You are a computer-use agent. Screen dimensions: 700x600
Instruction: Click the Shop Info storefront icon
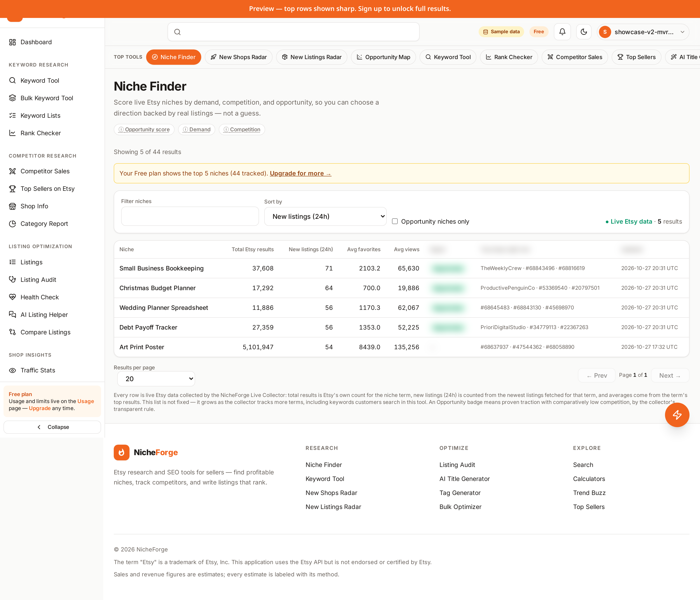(12, 206)
